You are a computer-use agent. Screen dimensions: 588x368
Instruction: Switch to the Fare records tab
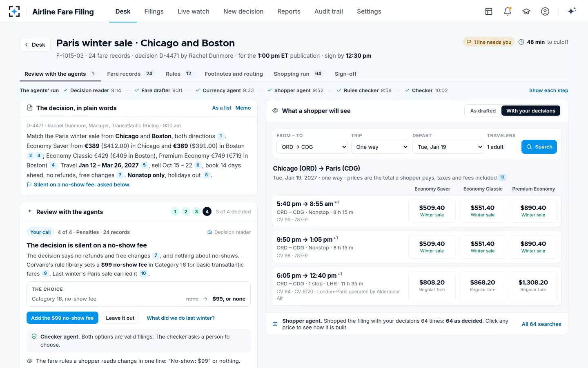tap(130, 74)
